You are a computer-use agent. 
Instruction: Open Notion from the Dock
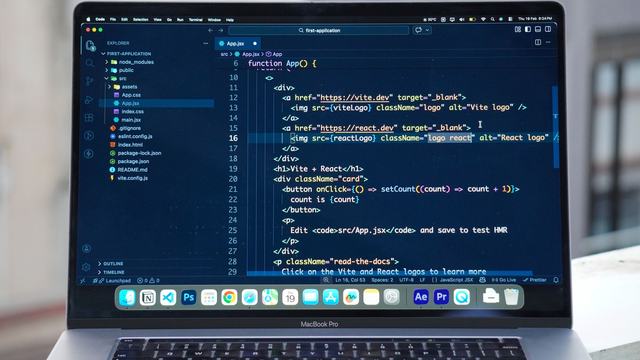(148, 298)
